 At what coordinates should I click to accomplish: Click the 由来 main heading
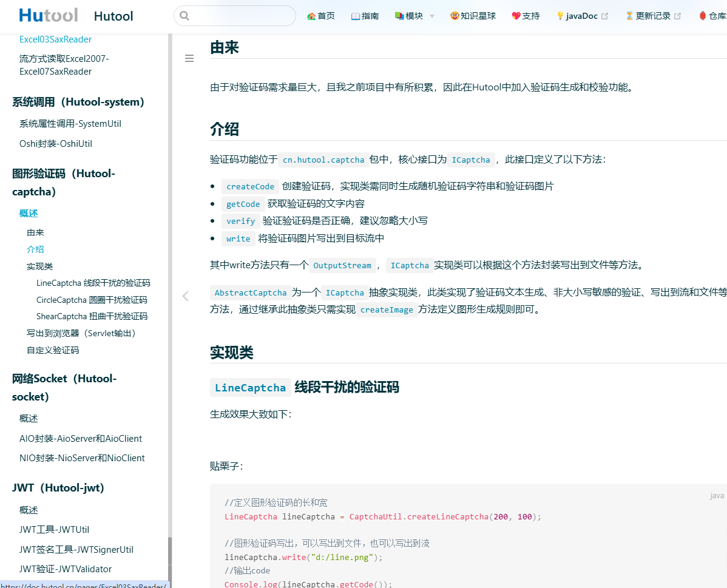[x=225, y=47]
